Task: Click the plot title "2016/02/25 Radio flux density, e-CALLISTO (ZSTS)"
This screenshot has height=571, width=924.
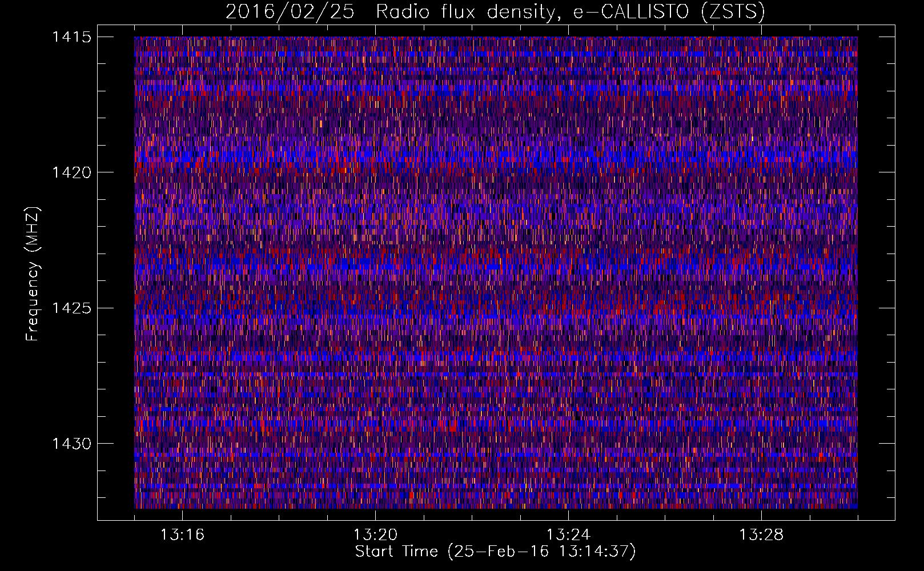Action: click(495, 11)
